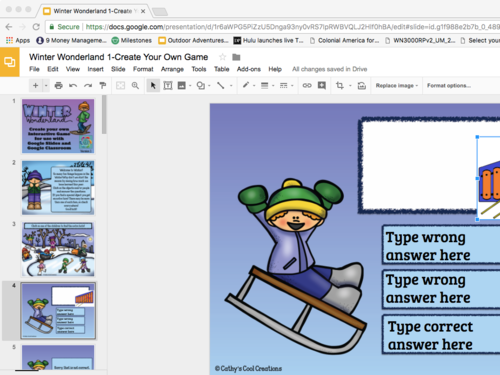This screenshot has height=375, width=500.
Task: Click the Apps bookmark shortcut
Action: click(x=18, y=40)
